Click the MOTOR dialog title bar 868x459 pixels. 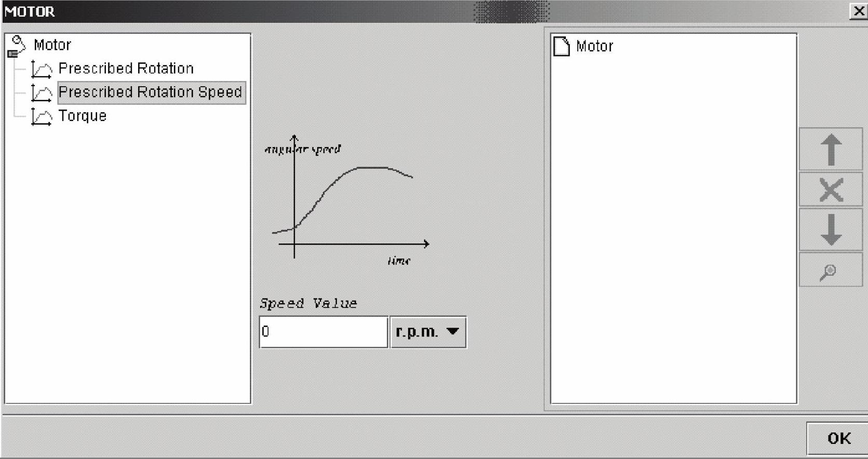260,11
